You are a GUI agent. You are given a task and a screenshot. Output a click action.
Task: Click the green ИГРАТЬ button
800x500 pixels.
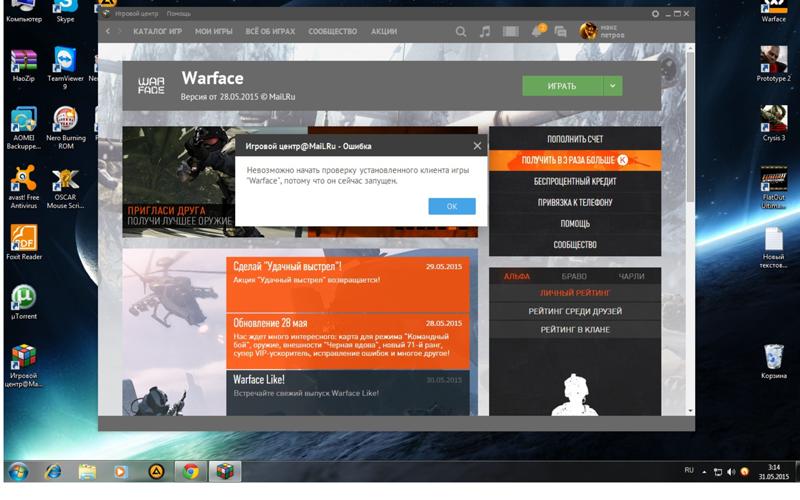(562, 86)
